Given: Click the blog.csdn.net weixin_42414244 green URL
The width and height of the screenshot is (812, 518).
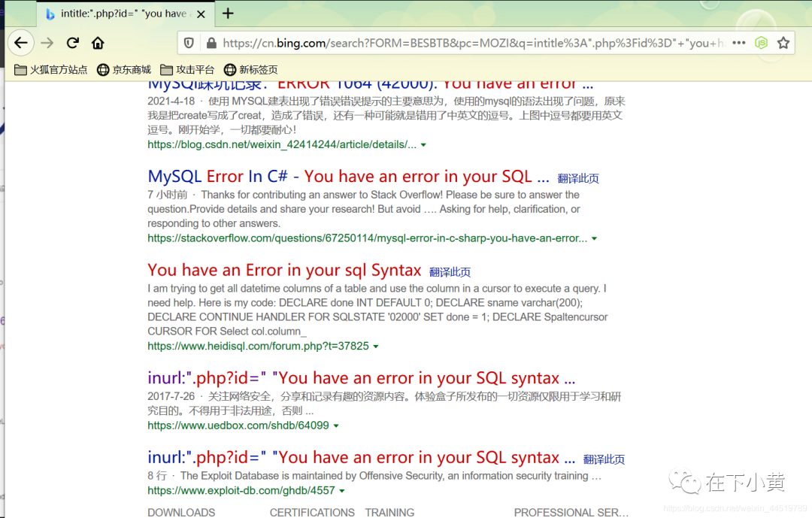Looking at the screenshot, I should coord(282,145).
